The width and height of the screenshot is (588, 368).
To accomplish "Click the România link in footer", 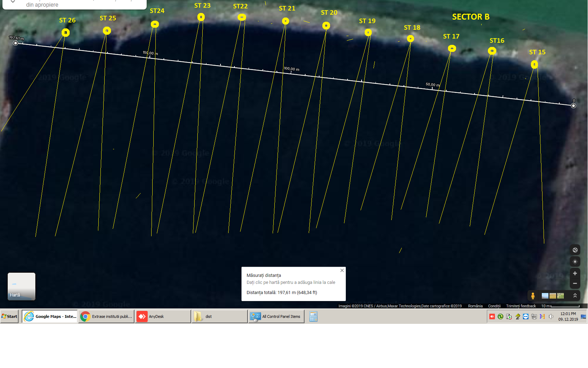I will click(x=475, y=306).
